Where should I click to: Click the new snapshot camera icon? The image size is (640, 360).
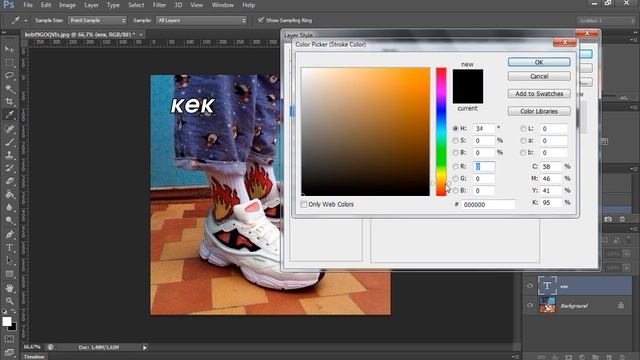pyautogui.click(x=608, y=219)
